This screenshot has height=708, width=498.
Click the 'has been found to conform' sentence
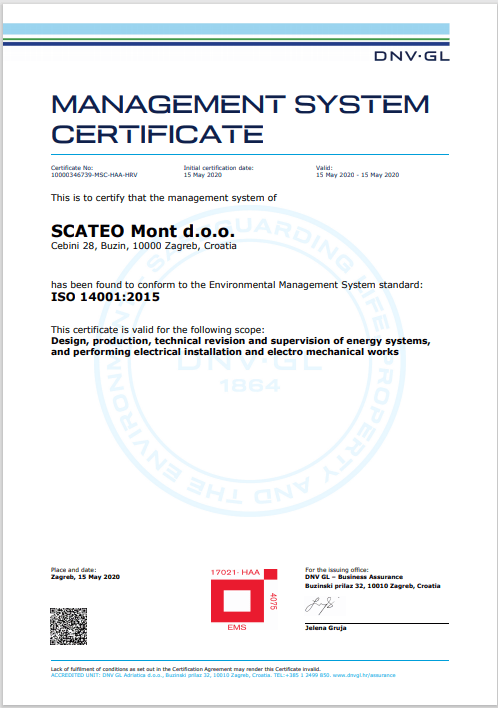tap(237, 285)
